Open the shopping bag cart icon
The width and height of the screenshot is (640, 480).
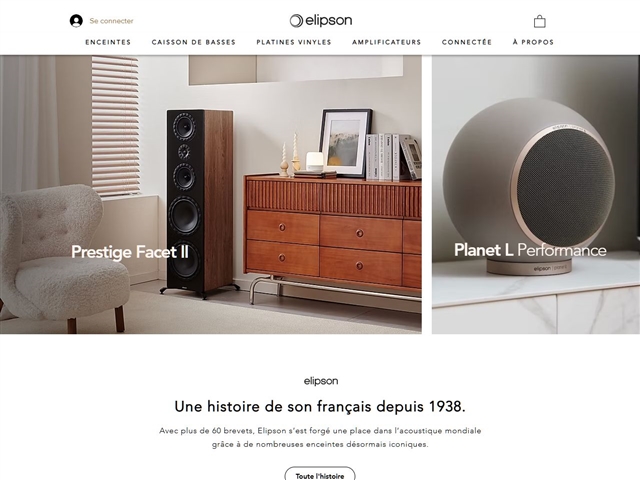point(540,21)
